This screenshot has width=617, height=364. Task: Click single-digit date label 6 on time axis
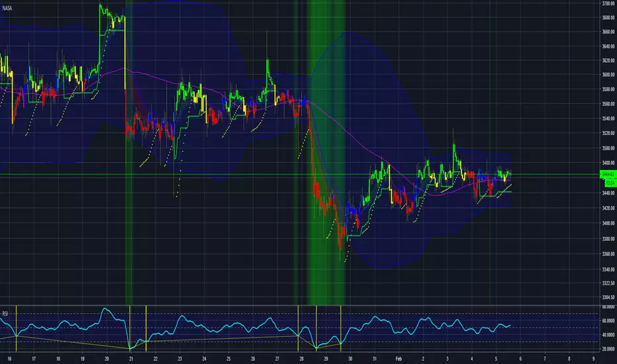pos(520,359)
